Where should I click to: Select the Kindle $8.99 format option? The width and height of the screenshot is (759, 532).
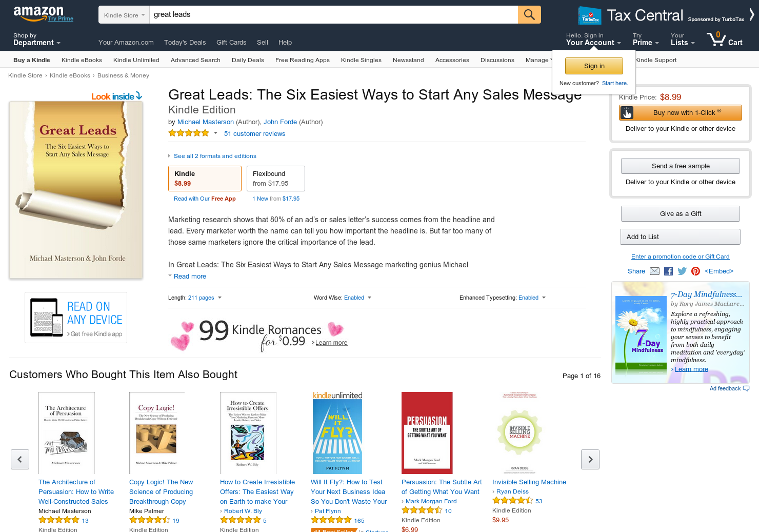(205, 179)
